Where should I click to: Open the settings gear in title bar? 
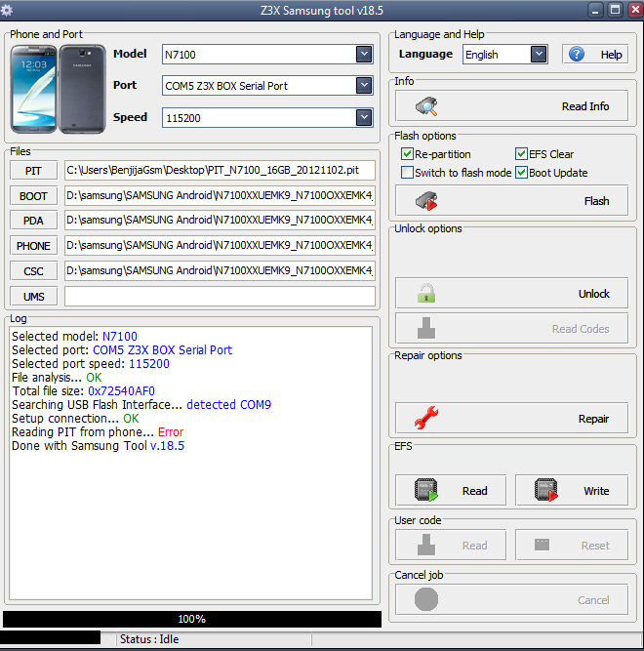click(7, 10)
